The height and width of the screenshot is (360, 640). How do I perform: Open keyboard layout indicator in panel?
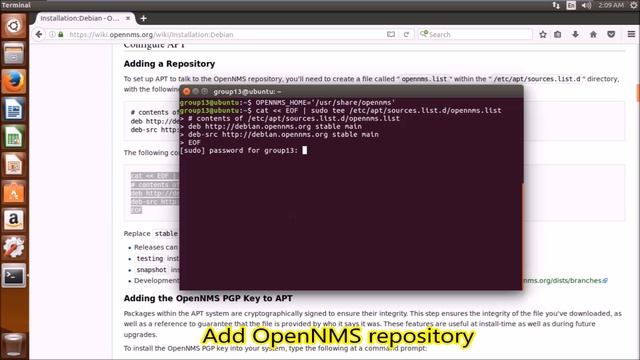[571, 5]
